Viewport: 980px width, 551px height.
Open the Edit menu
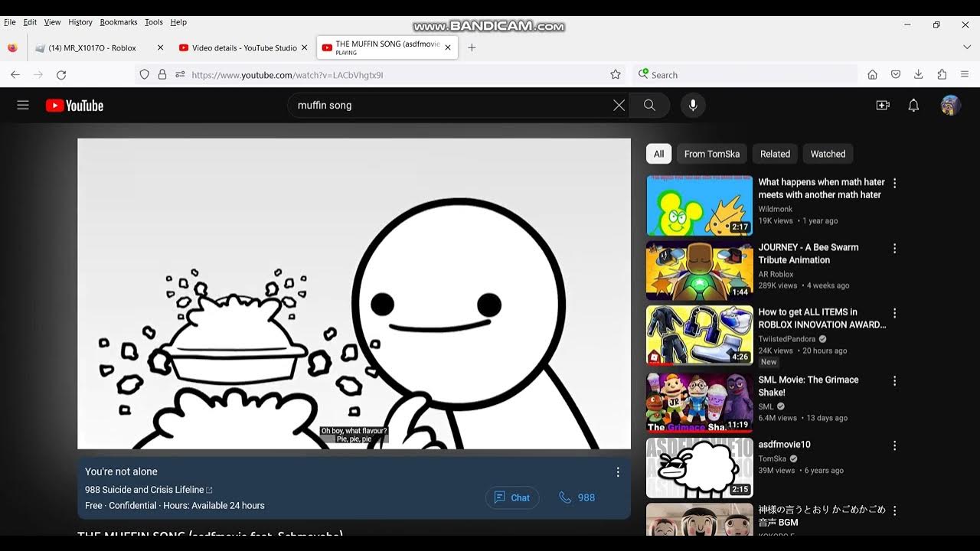[30, 22]
